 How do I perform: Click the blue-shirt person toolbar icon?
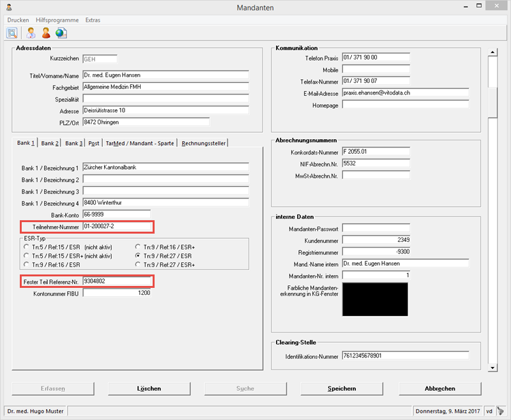(31, 33)
